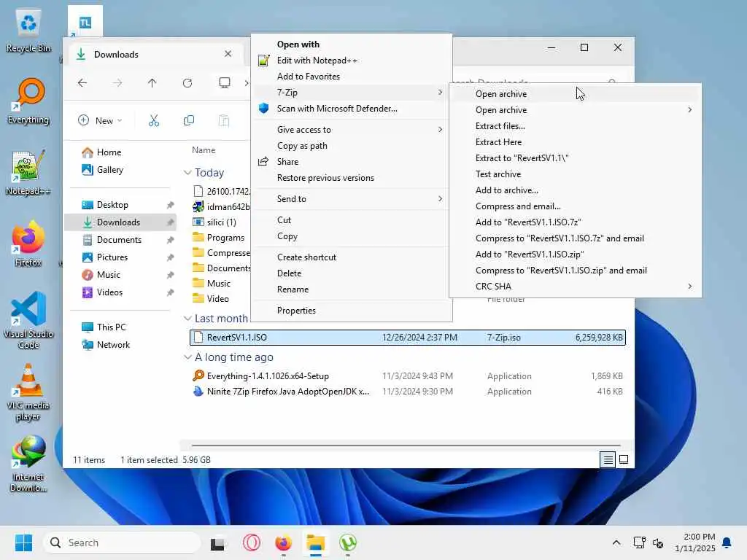Viewport: 747px width, 560px height.
Task: Select Extract files... option
Action: tap(575, 126)
